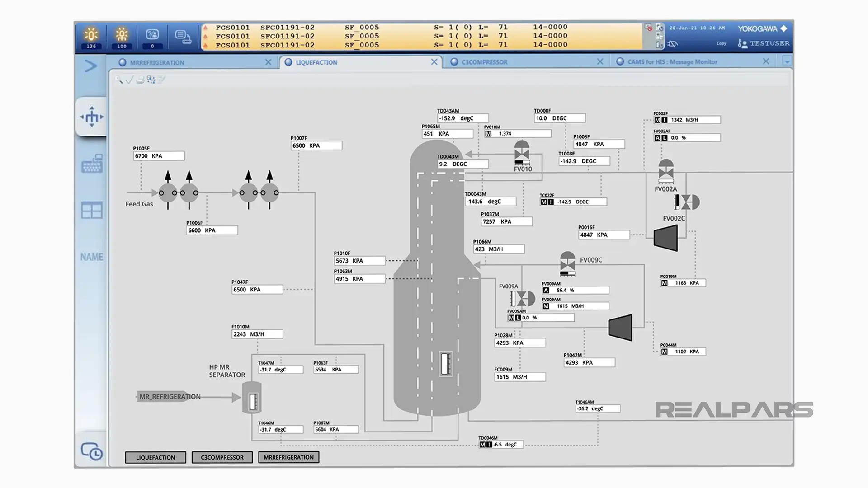868x488 pixels.
Task: Click the system alarm icon showing 100
Action: click(121, 34)
